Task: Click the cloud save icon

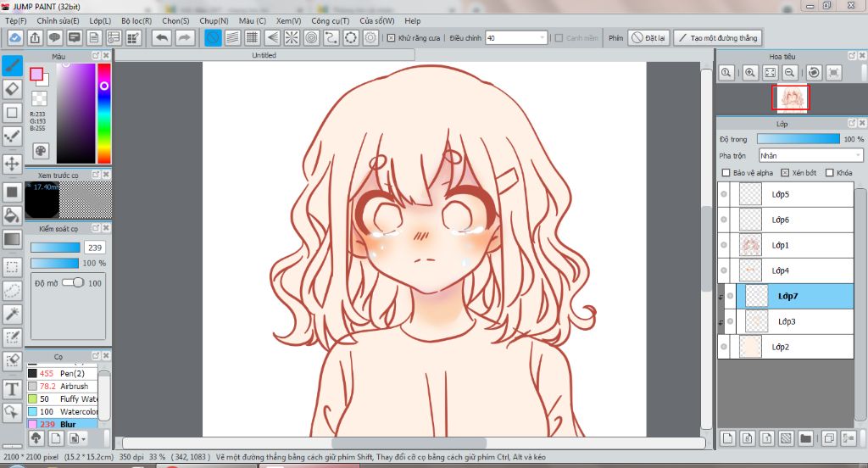Action: tap(15, 37)
